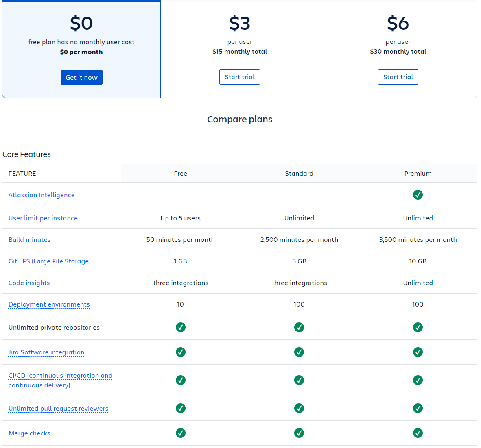
Task: Open Git LFS (Large File Storage) link
Action: pyautogui.click(x=50, y=261)
